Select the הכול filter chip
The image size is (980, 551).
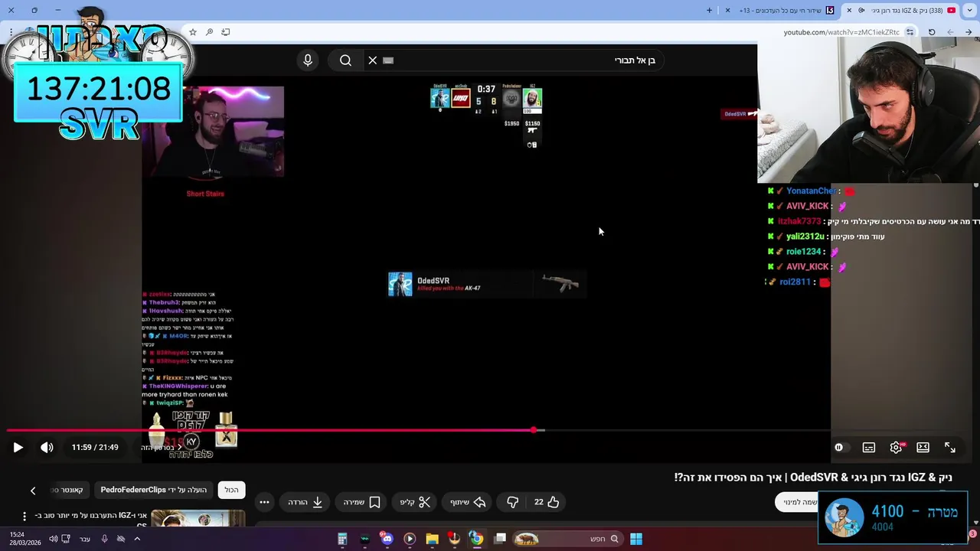coord(231,490)
